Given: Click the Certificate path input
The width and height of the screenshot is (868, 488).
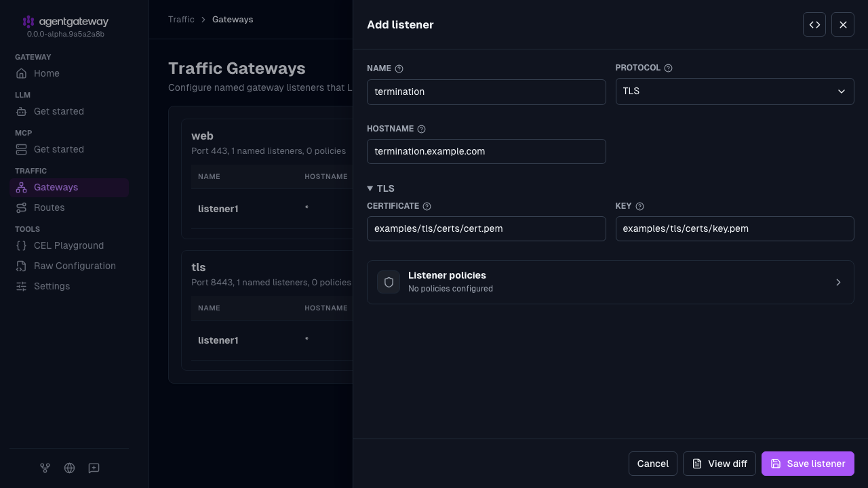Looking at the screenshot, I should click(486, 228).
